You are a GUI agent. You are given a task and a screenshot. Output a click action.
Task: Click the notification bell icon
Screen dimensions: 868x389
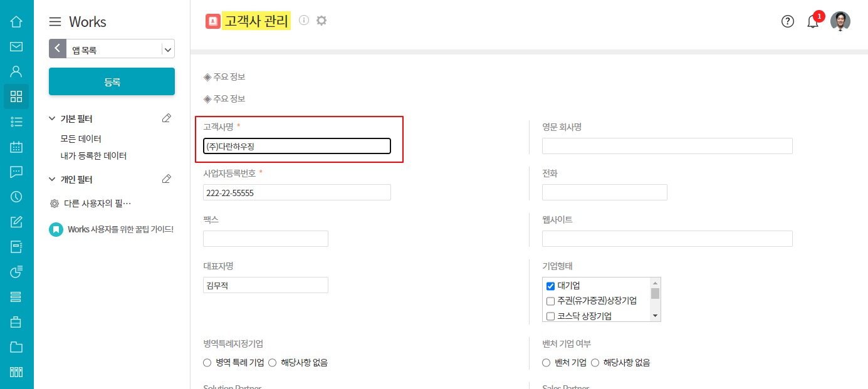click(813, 22)
